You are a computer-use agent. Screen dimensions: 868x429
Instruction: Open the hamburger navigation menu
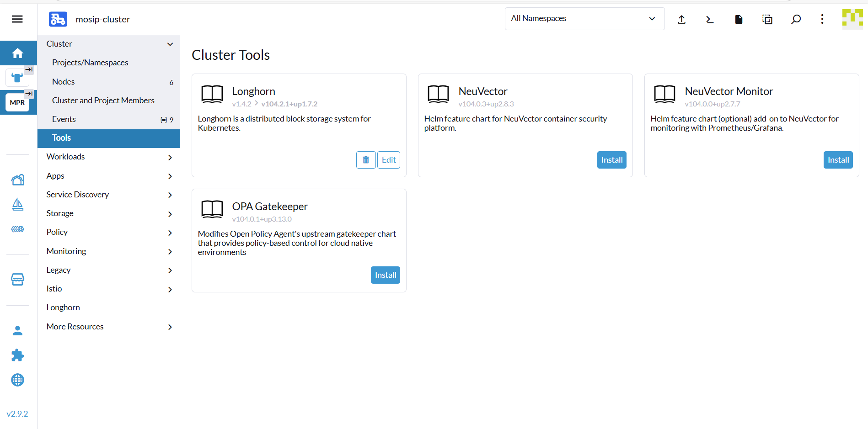point(17,19)
